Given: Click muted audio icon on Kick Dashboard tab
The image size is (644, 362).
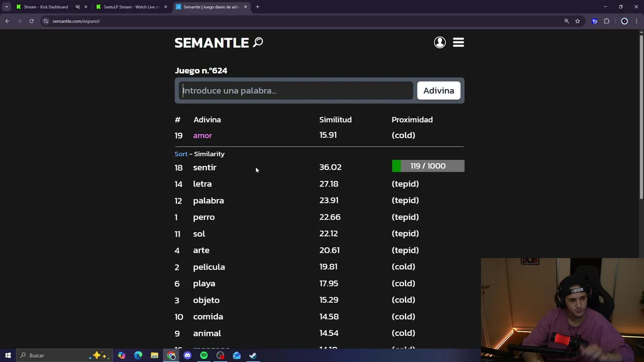Looking at the screenshot, I should pos(77,7).
